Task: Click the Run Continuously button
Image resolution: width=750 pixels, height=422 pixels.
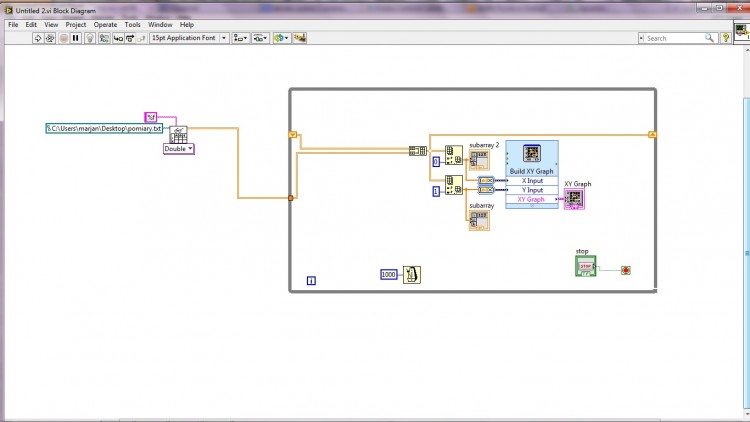Action: (50, 38)
